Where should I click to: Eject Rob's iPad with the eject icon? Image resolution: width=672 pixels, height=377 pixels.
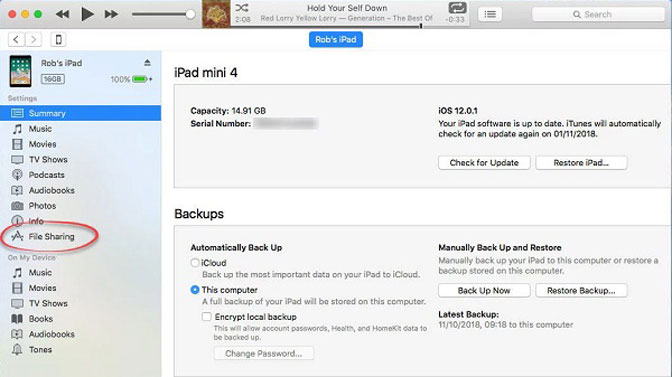pos(147,63)
